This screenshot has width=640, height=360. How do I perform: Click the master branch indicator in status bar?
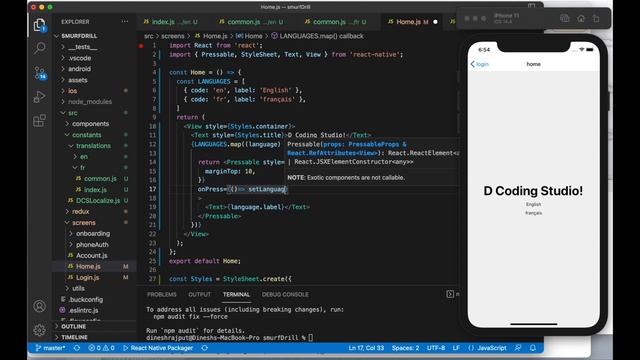[50, 348]
